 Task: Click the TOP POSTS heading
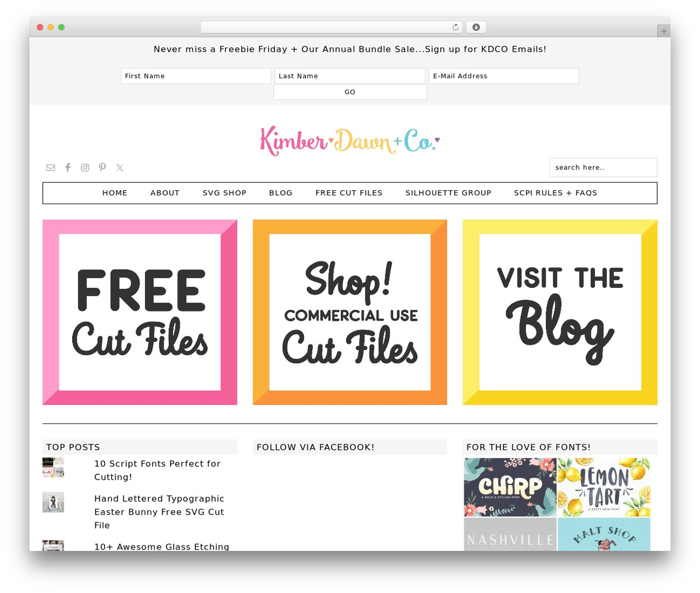(x=73, y=447)
